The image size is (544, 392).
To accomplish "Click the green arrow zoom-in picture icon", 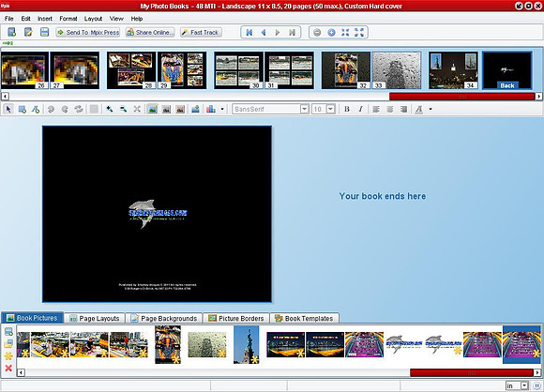I will click(x=110, y=110).
